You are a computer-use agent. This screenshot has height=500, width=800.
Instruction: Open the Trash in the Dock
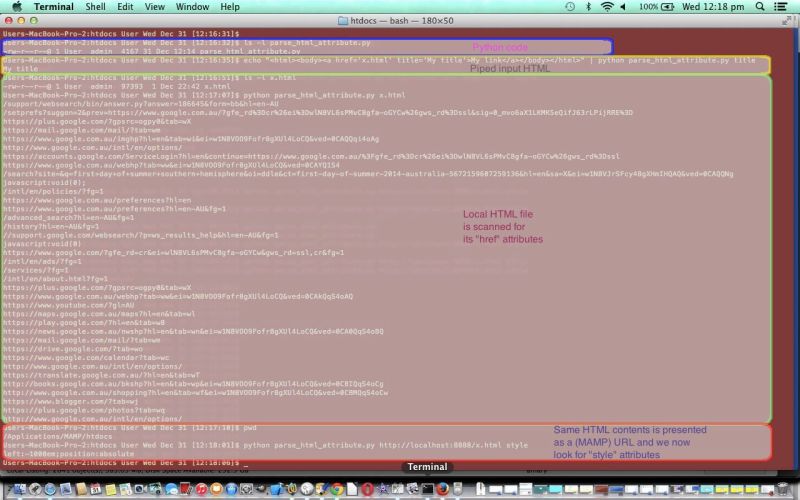pyautogui.click(x=782, y=489)
